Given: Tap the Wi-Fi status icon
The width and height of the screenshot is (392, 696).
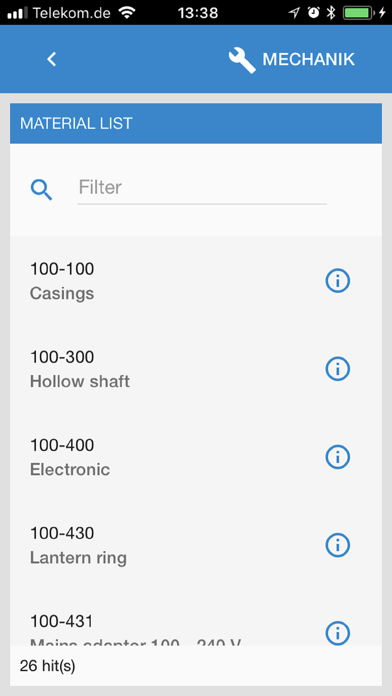Looking at the screenshot, I should point(127,13).
